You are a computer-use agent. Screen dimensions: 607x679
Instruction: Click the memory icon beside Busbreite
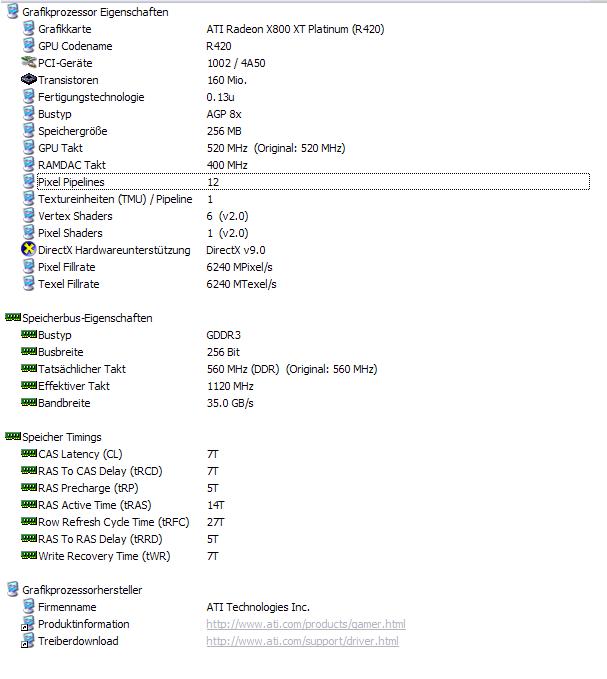tap(29, 351)
